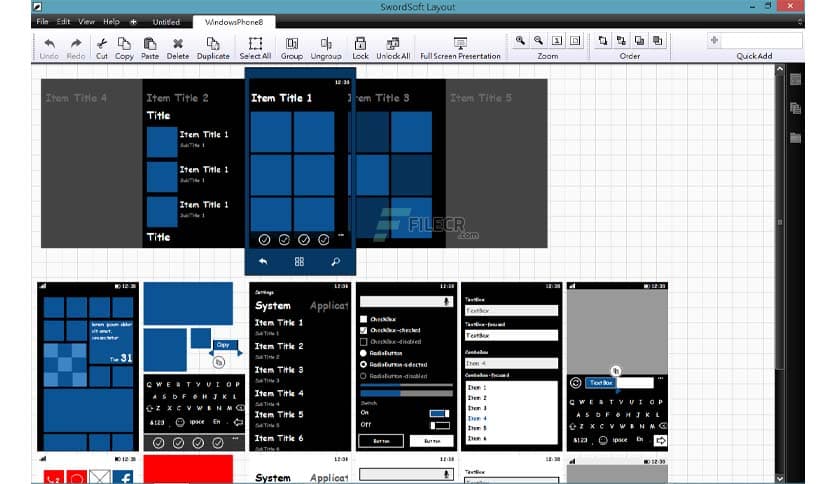This screenshot has height=484, width=836.
Task: Click the TextBox-focused white input field
Action: (x=511, y=336)
